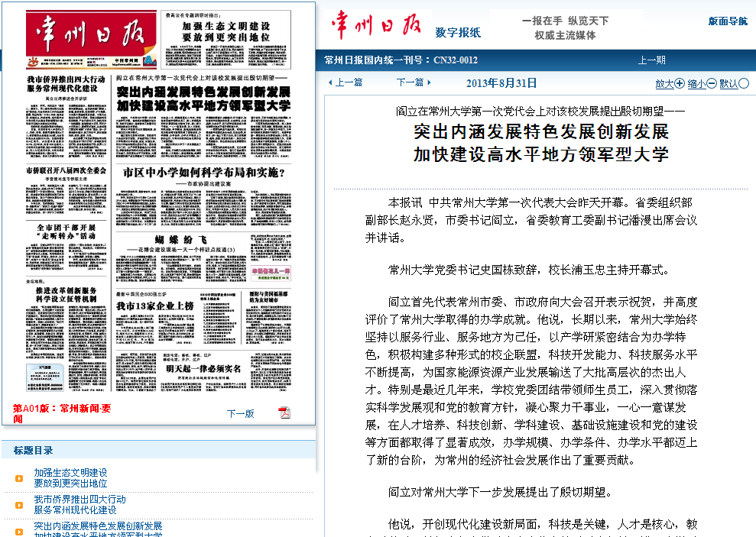Select the 市区中小学如何科学布局和实施 article on the page image
The width and height of the screenshot is (756, 537).
pos(203,196)
